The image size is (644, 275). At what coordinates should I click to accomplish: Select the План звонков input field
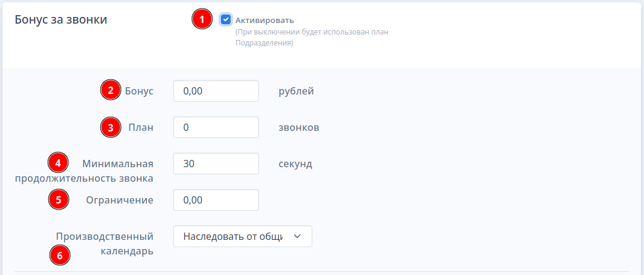click(x=216, y=127)
